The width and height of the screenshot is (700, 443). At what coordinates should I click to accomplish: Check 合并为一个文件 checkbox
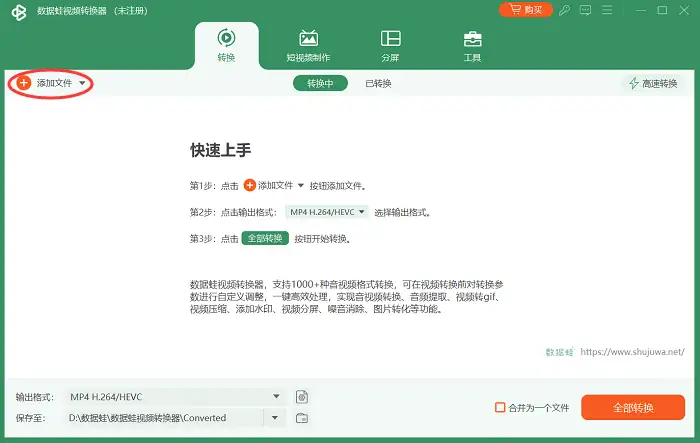[x=500, y=407]
